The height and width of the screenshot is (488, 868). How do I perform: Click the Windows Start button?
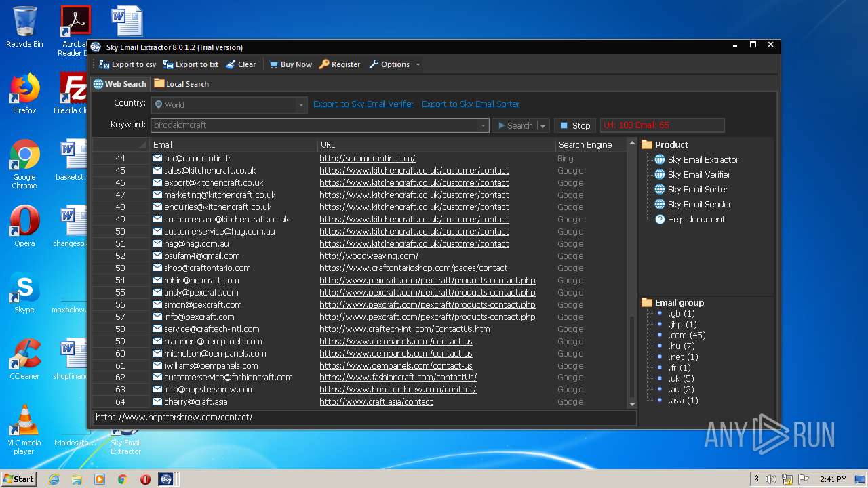[x=19, y=479]
